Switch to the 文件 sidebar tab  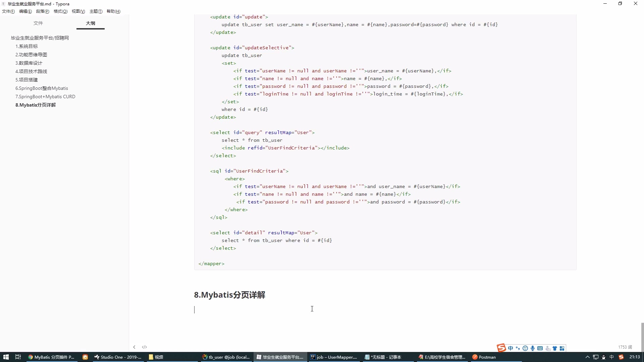pos(38,23)
